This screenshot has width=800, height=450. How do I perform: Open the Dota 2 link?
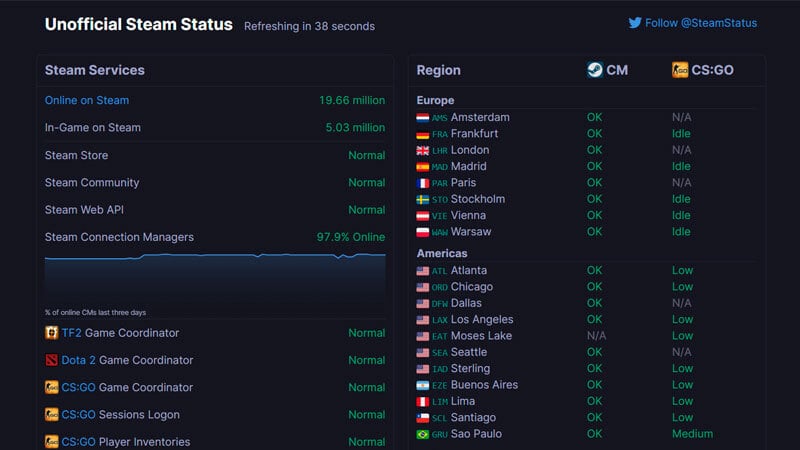point(79,360)
